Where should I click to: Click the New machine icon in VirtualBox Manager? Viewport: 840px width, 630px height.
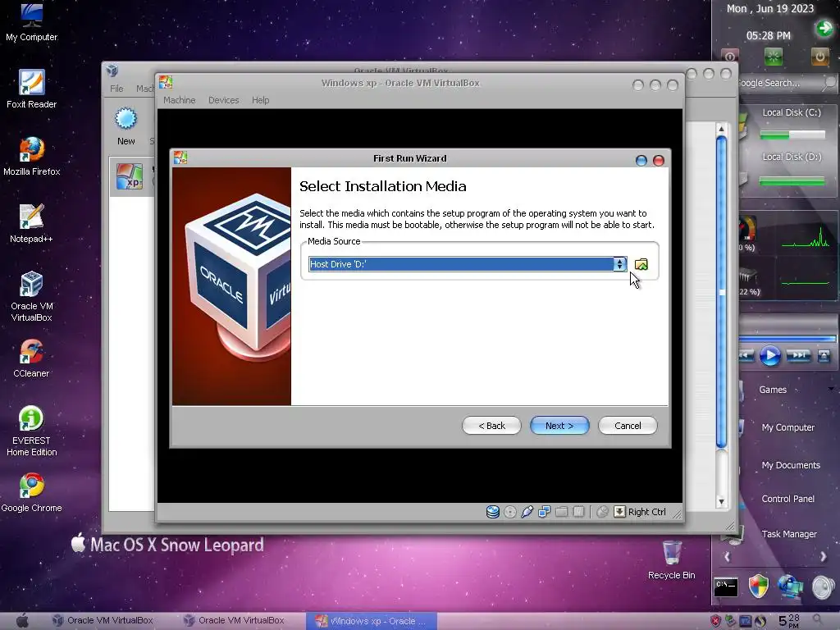(x=126, y=119)
